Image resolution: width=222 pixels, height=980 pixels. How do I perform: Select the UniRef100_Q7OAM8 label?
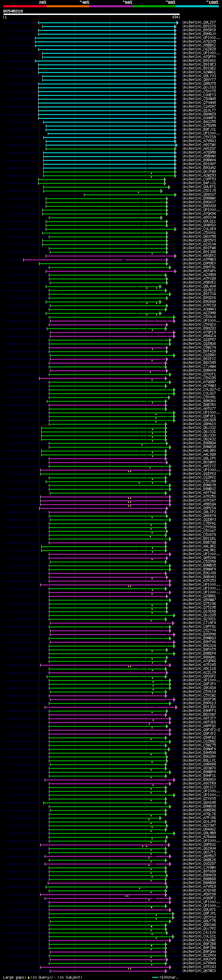[x=199, y=103]
